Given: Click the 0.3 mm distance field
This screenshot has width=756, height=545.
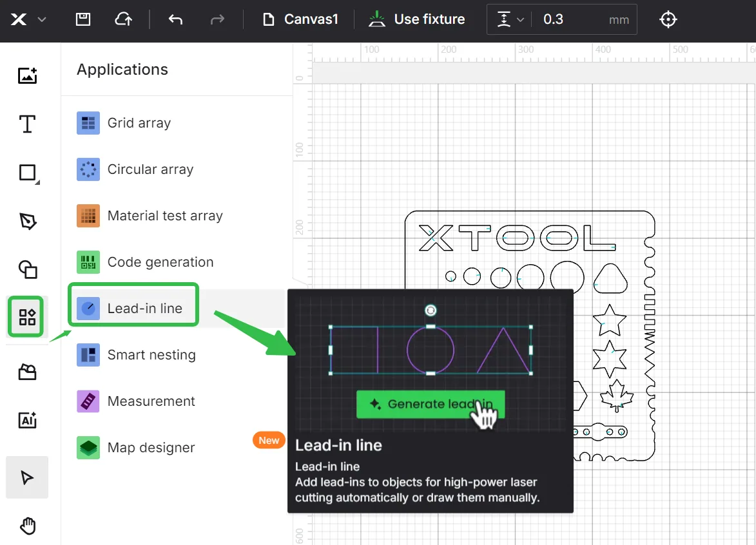Looking at the screenshot, I should (585, 20).
